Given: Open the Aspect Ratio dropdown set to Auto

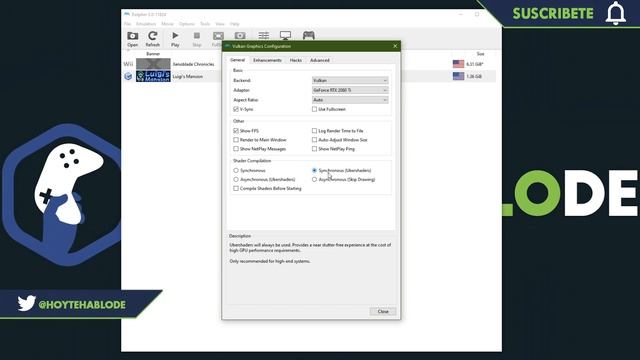Looking at the screenshot, I should click(350, 100).
